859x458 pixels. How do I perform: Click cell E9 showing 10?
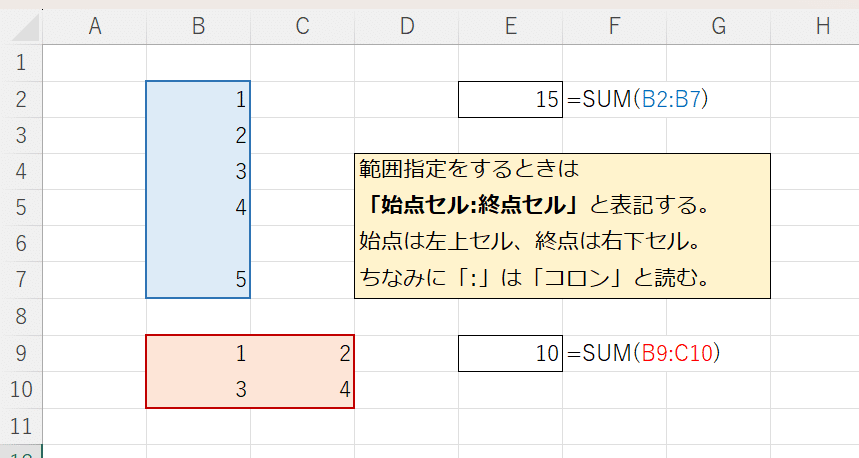pyautogui.click(x=511, y=353)
